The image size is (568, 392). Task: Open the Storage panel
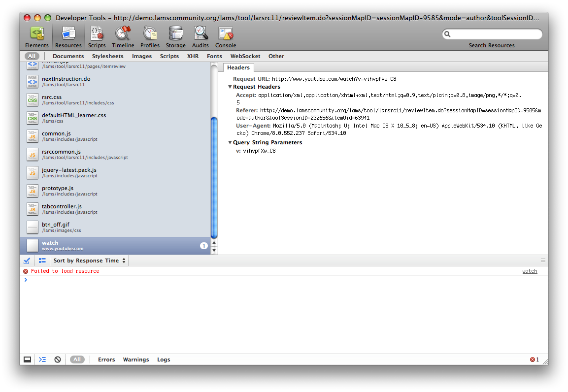tap(175, 37)
